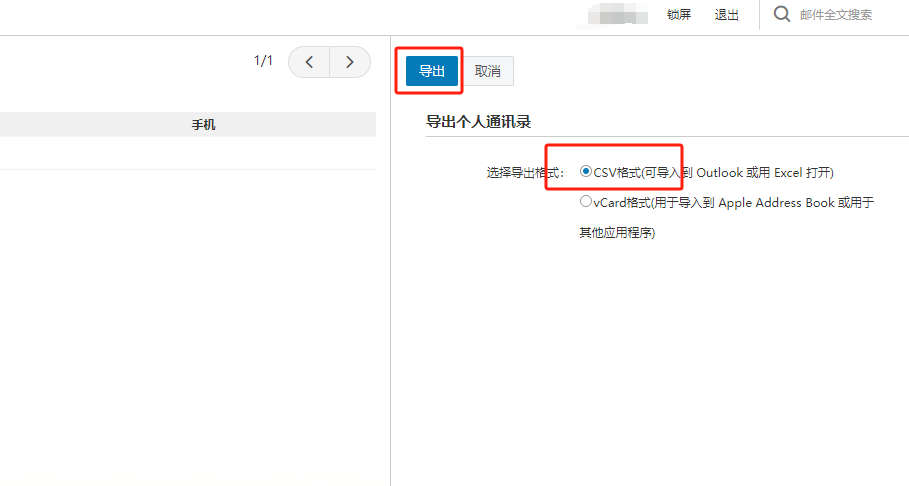Select the CSV format radio button

coord(586,172)
